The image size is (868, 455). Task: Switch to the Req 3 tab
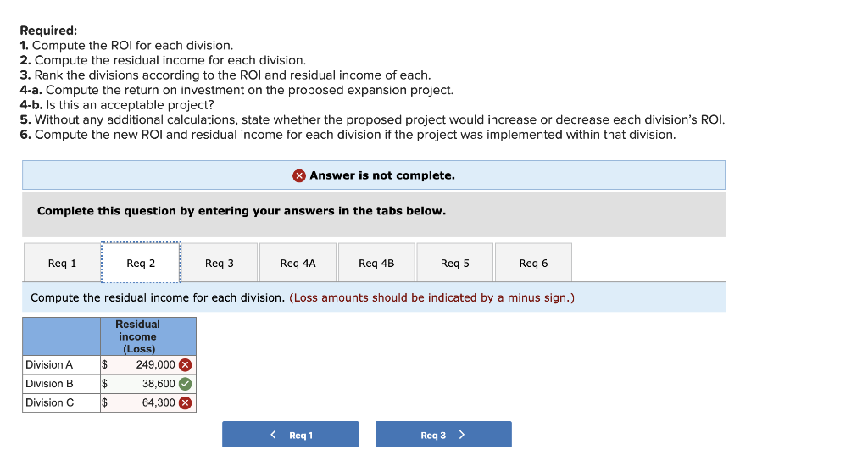click(220, 263)
